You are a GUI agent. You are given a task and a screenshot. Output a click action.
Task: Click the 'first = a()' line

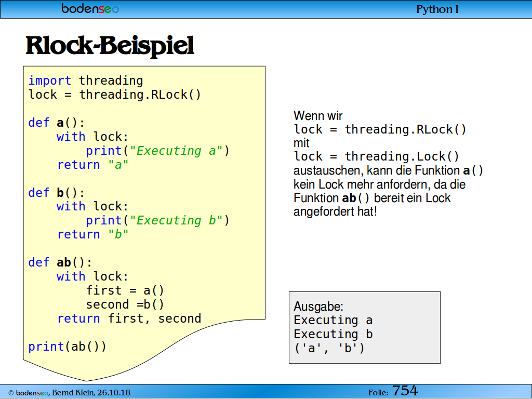[x=125, y=291]
